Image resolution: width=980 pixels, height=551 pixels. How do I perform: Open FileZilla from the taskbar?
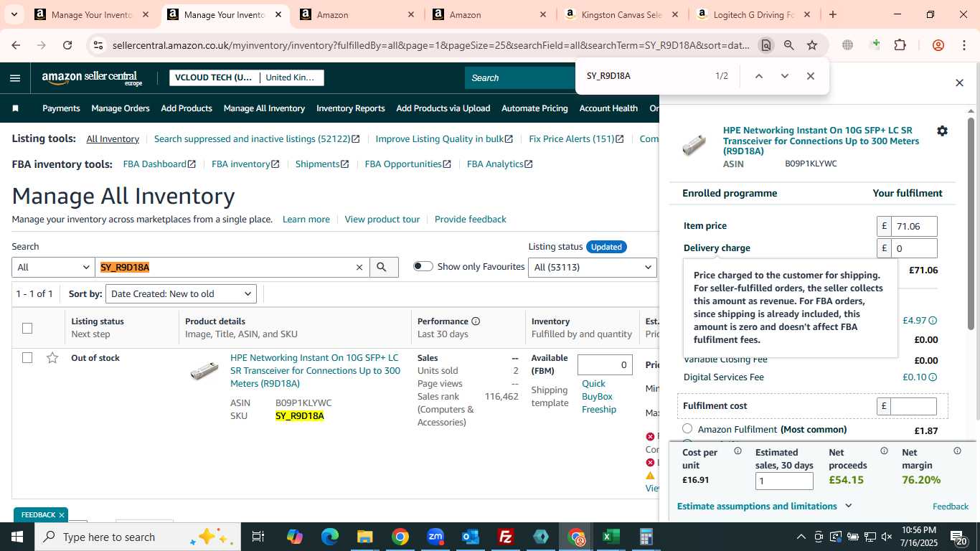click(x=506, y=537)
